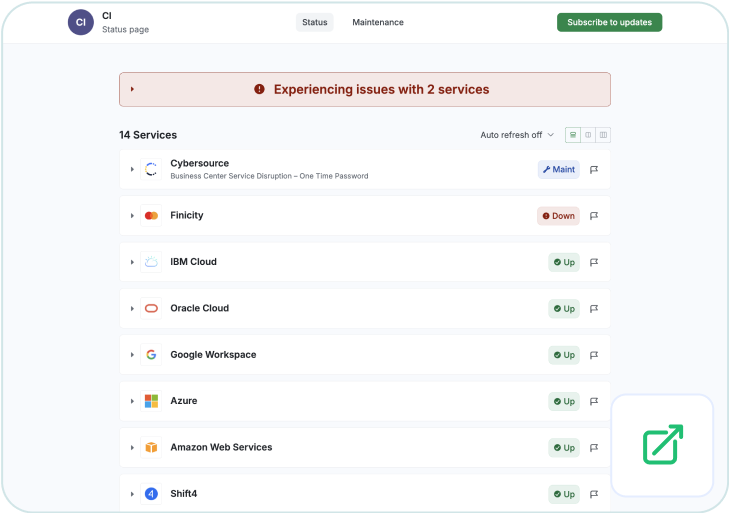Viewport: 729px width, 513px height.
Task: Click the Up badge on IBM Cloud
Action: (x=564, y=262)
